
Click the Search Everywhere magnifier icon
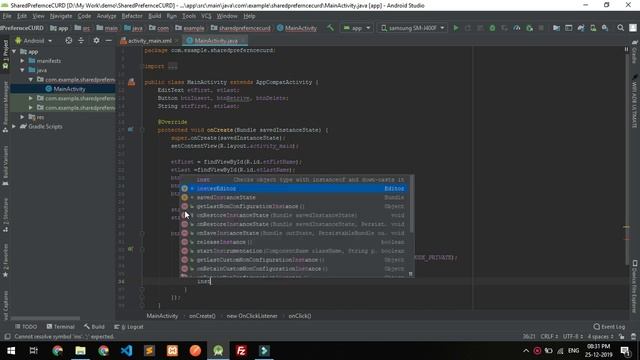(x=620, y=28)
